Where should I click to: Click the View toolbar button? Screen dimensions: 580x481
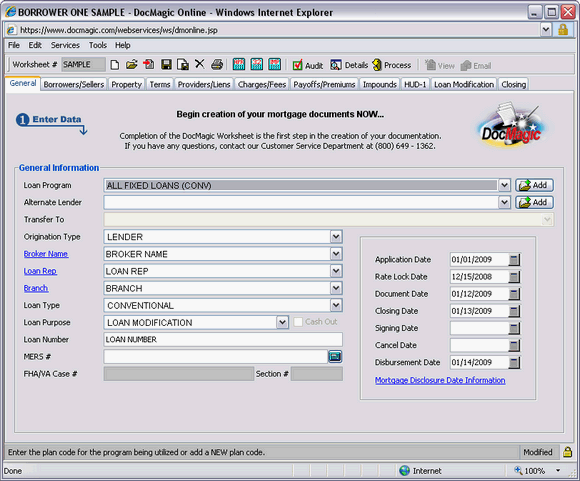coord(440,65)
